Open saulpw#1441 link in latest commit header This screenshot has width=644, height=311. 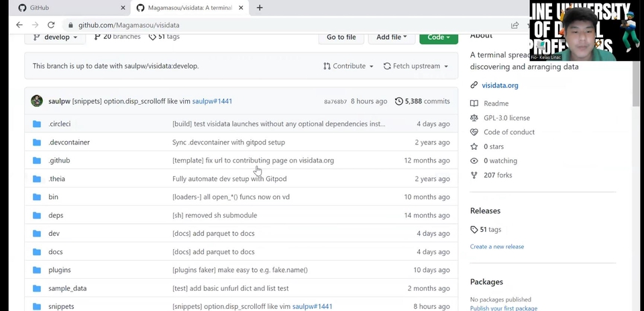212,101
